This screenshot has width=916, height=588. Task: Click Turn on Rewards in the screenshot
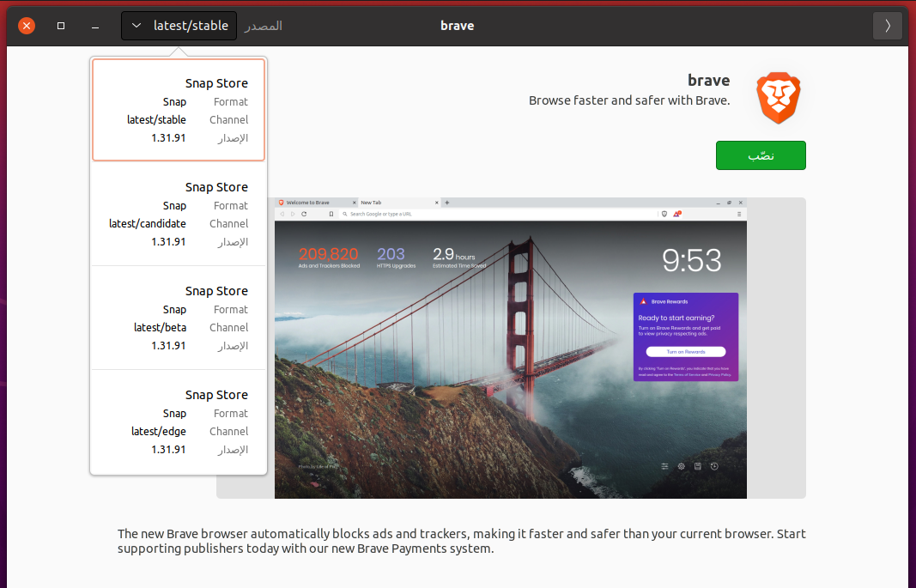(x=685, y=352)
